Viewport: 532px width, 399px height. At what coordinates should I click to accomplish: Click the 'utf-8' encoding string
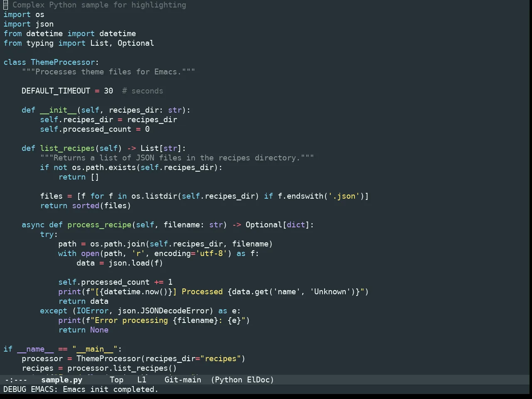coord(212,254)
